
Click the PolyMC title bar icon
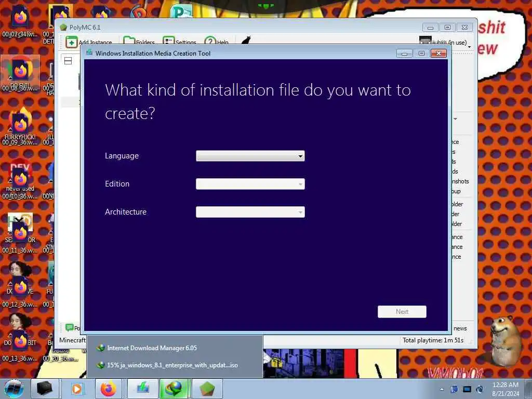coord(63,27)
